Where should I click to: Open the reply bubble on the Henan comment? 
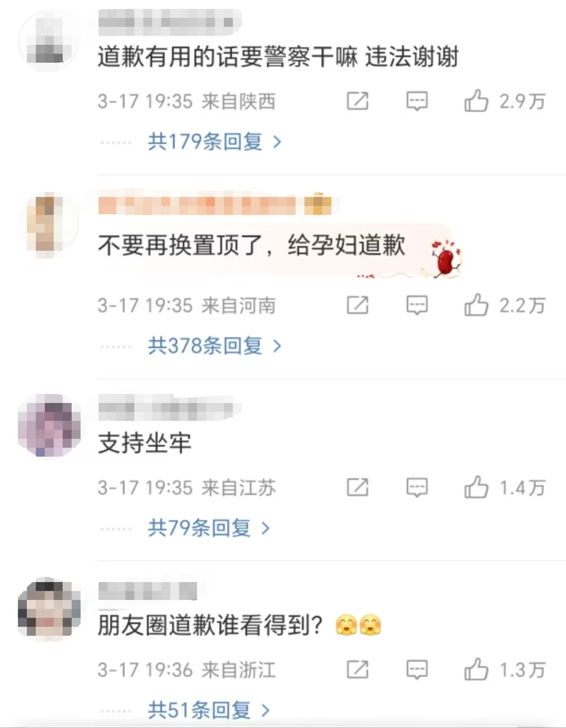417,306
